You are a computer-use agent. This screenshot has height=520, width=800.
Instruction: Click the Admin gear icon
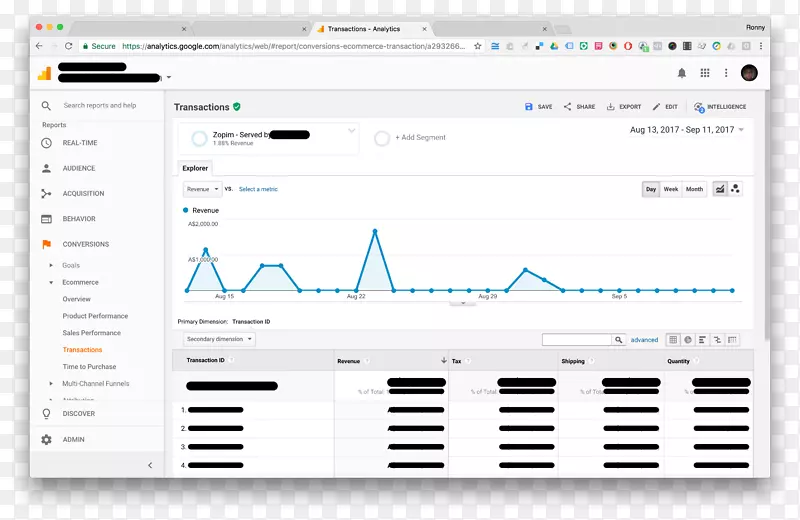[x=46, y=439]
